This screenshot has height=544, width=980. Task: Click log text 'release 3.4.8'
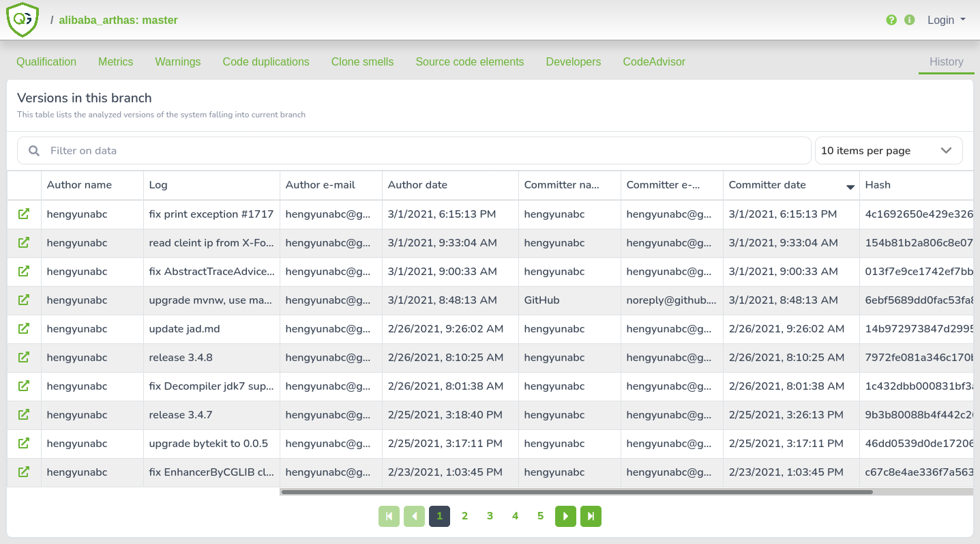(181, 358)
